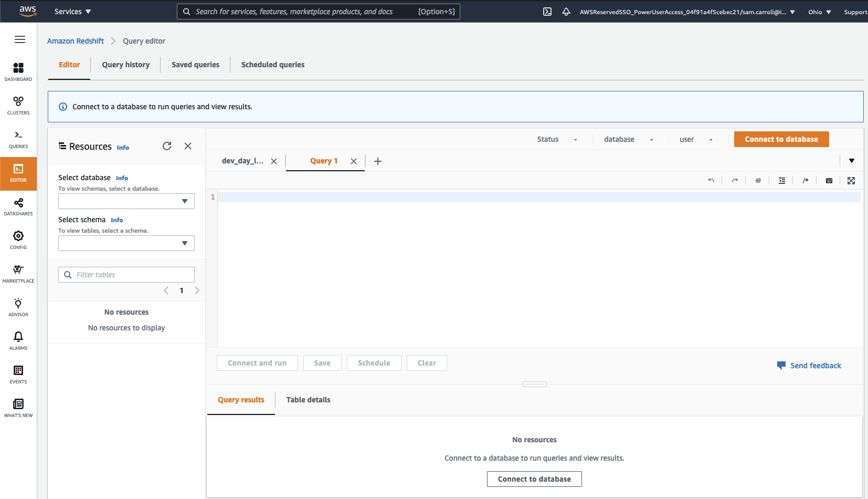The image size is (868, 499).
Task: Open the Select database dropdown
Action: (126, 201)
